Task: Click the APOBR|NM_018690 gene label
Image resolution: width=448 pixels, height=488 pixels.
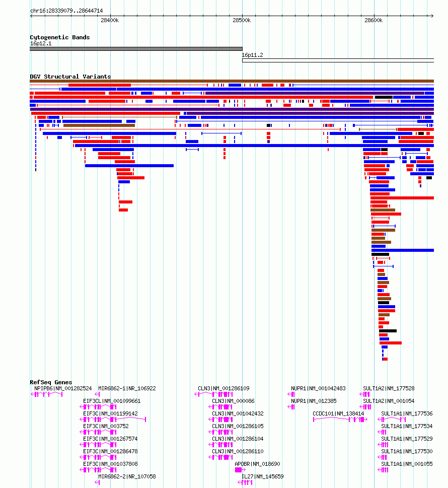Action: (x=257, y=464)
